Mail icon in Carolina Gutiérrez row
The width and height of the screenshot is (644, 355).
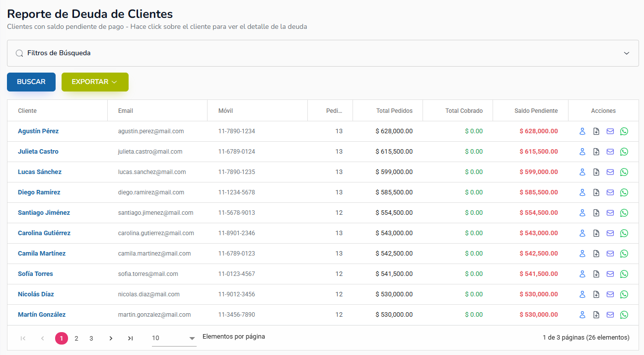(x=610, y=233)
